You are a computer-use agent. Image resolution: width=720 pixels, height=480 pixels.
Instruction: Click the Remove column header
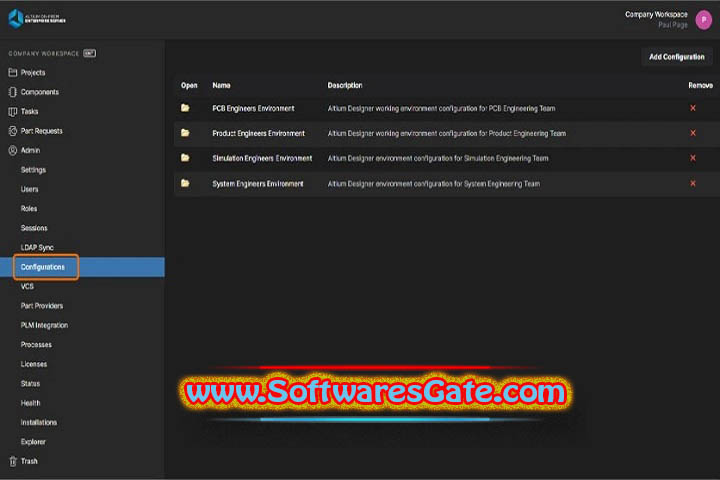pyautogui.click(x=701, y=85)
